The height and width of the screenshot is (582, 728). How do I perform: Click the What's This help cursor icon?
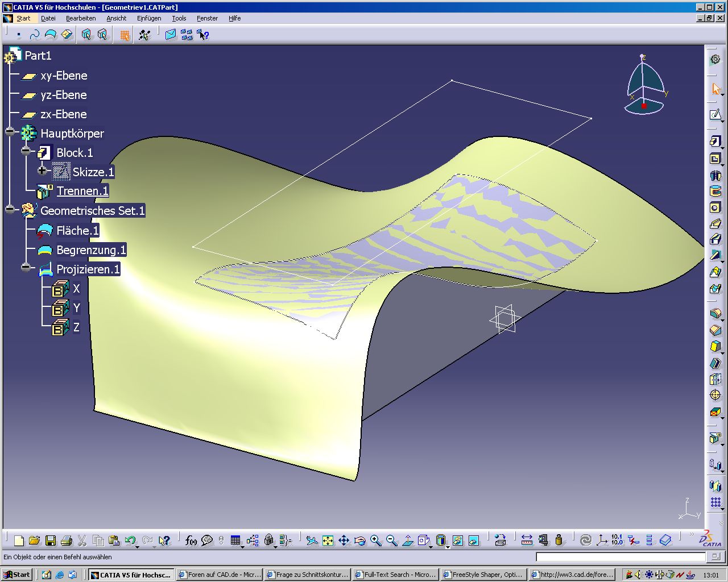pos(203,35)
